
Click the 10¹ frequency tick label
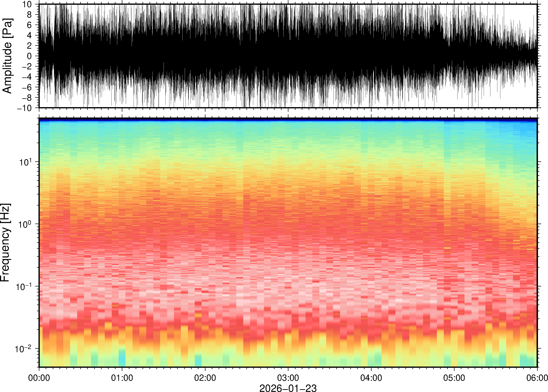tap(25, 162)
